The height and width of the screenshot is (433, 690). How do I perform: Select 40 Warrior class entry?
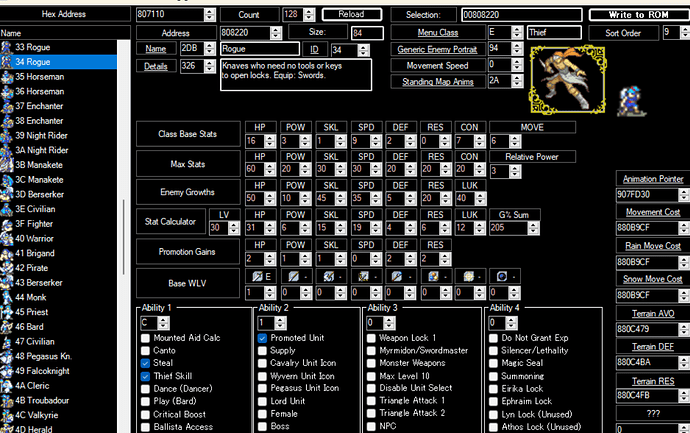coord(59,239)
